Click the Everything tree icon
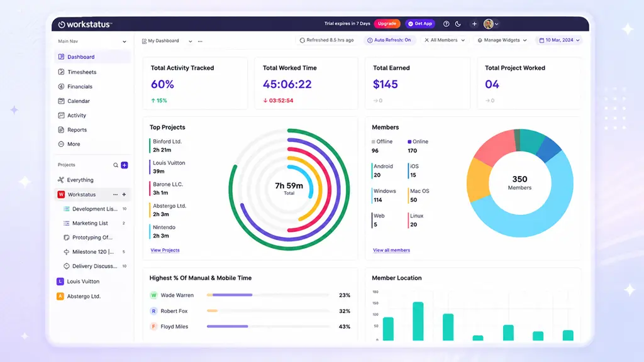The height and width of the screenshot is (362, 644). 61,180
